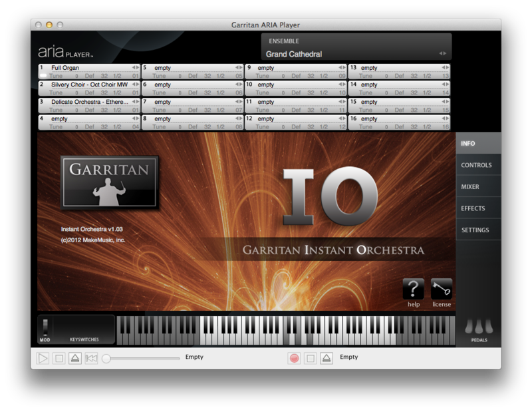
Task: Rewind playback to the start
Action: point(91,358)
